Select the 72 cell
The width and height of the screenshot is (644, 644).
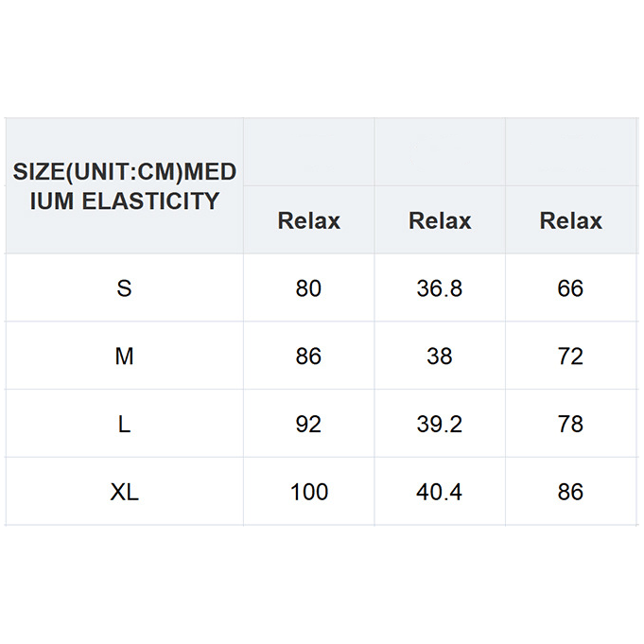pyautogui.click(x=570, y=357)
